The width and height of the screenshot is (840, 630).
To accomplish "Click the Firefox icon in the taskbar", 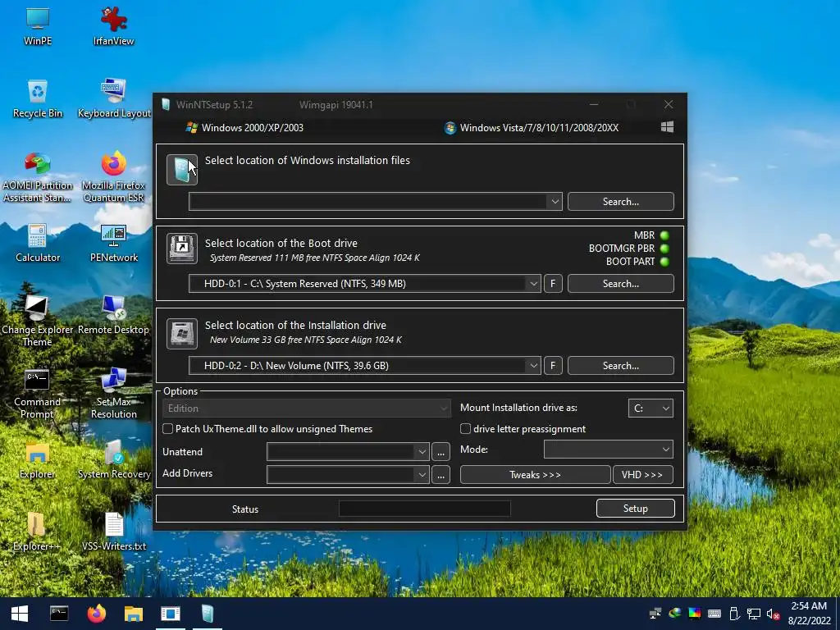I will (97, 614).
